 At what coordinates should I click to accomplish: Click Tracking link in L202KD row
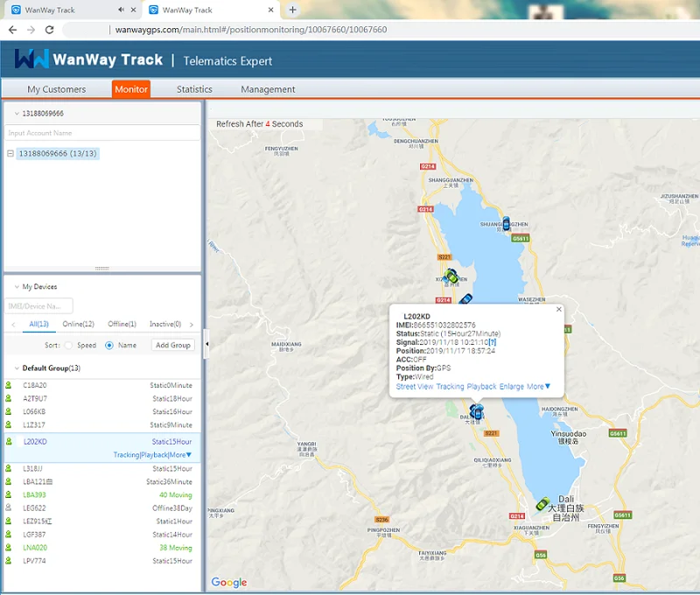click(126, 455)
